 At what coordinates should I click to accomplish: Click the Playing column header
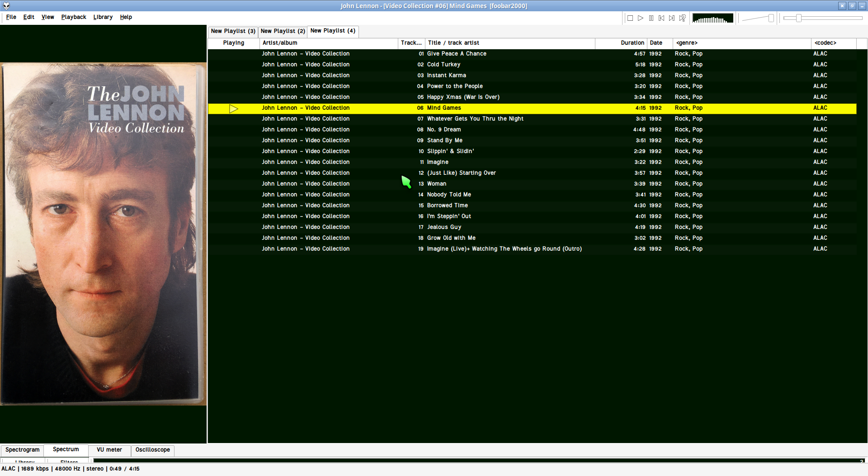[x=234, y=43]
